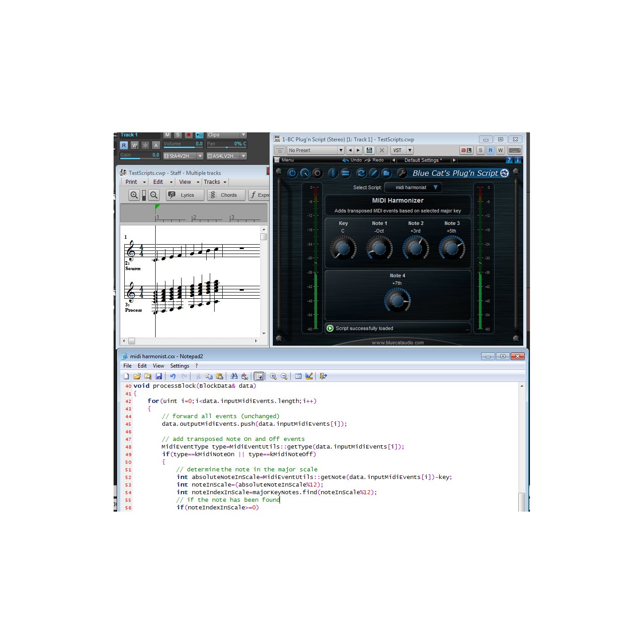Reload the script with the refresh icon

361,173
